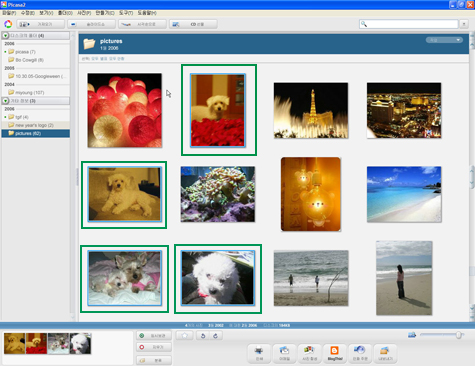Viewport: 475px width, 366px height.
Task: Open the View (V) menu in menu bar
Action: (46, 13)
